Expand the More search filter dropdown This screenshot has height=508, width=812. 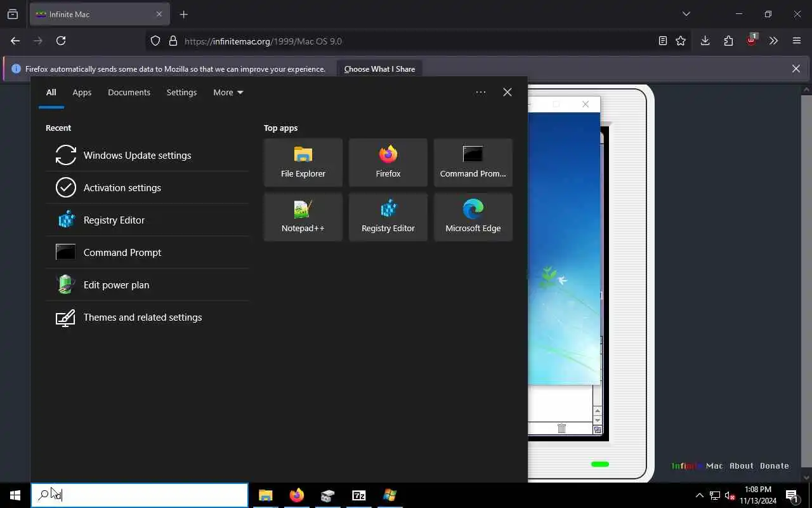228,92
